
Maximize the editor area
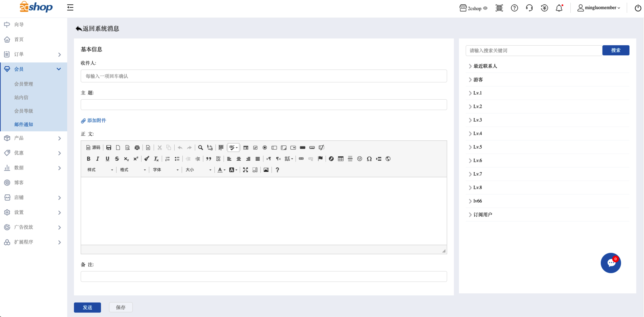click(x=245, y=170)
